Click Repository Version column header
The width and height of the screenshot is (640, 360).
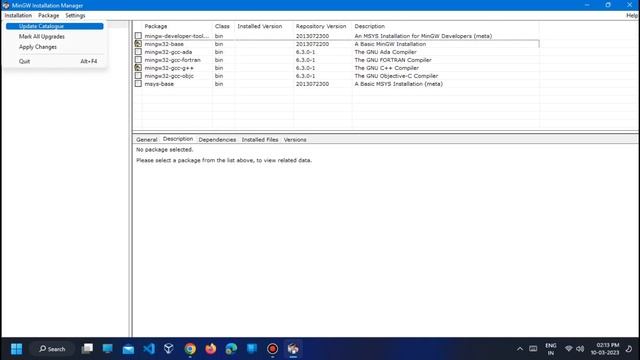pos(322,26)
